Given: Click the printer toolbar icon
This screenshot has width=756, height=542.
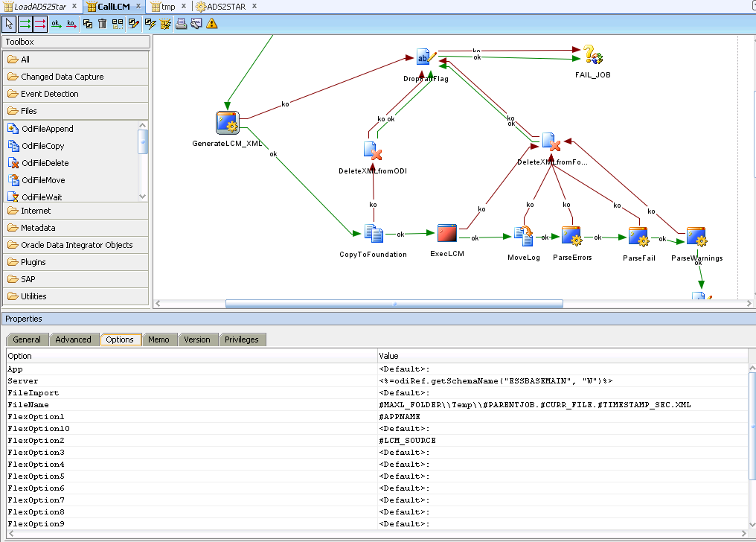Looking at the screenshot, I should 182,24.
